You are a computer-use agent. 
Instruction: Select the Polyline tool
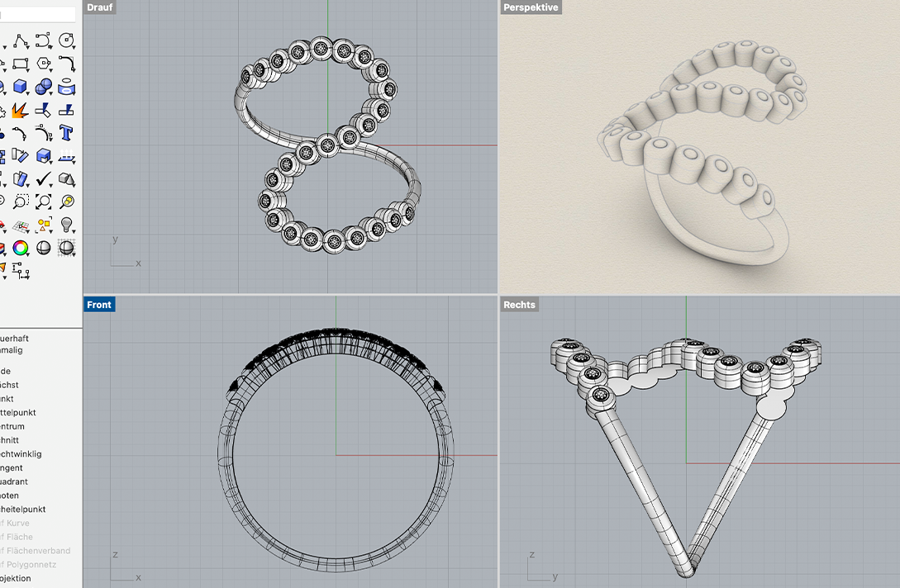[20, 40]
